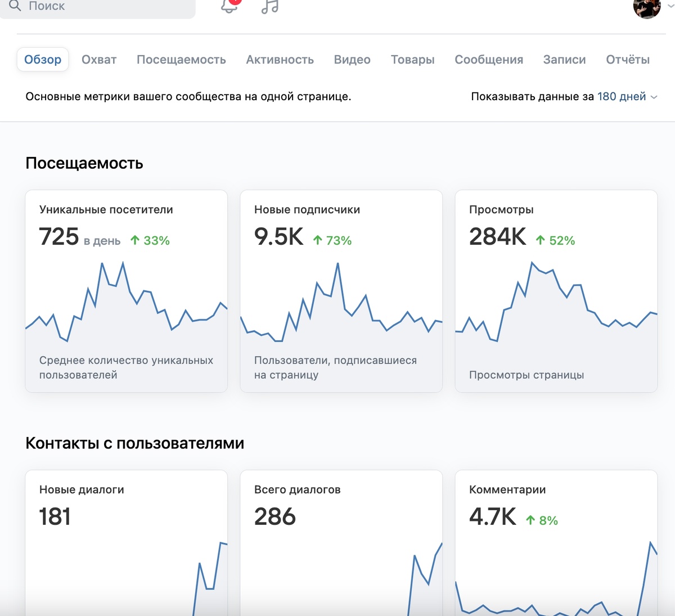Open the 180 дней period dropdown
Screen dimensions: 675x616
[x=627, y=97]
